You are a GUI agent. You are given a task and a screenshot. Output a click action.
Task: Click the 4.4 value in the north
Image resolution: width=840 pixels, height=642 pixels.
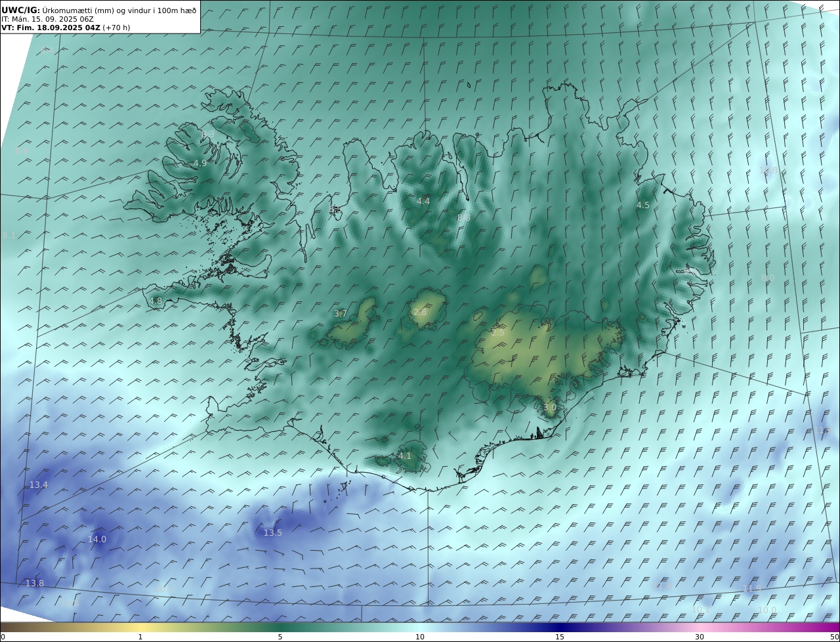click(423, 202)
